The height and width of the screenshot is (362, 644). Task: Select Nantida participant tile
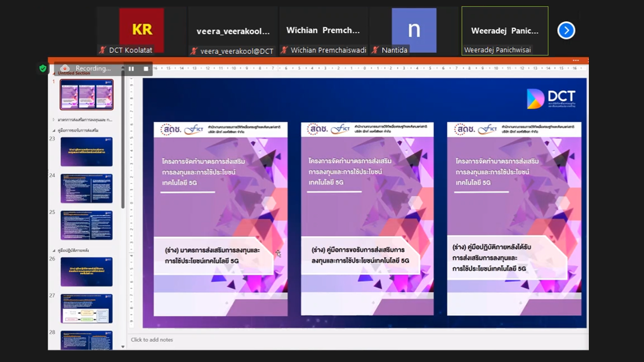pos(414,31)
